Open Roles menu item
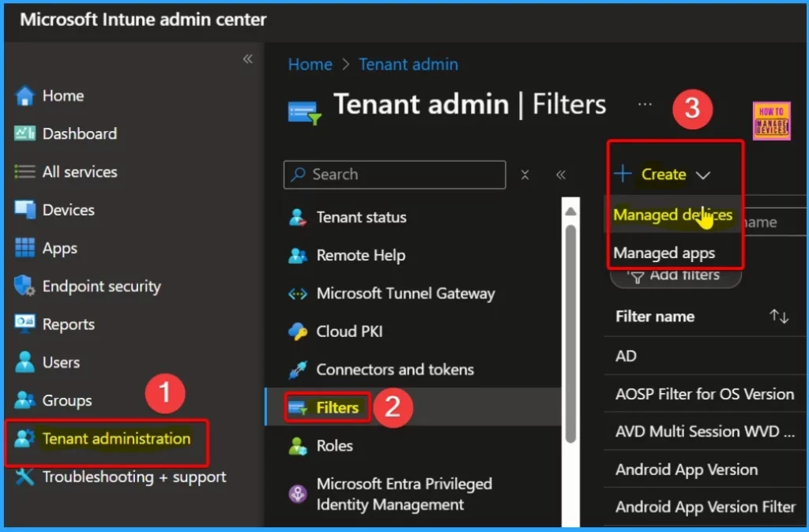 click(334, 446)
